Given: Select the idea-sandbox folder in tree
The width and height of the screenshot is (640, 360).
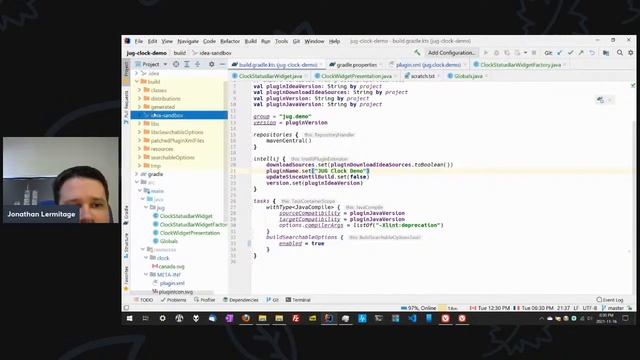Looking at the screenshot, I should (x=179, y=116).
